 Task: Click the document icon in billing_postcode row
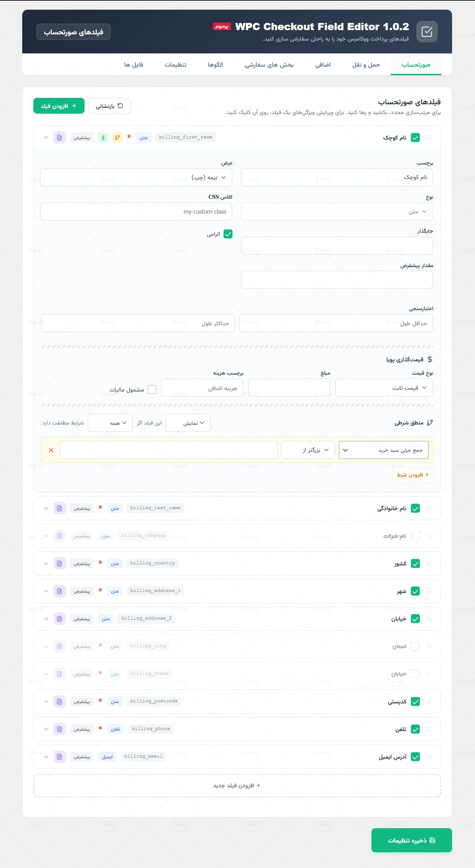(59, 701)
